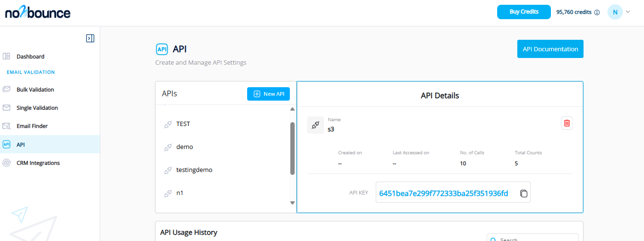Collapse the sidebar with the panel toggle icon

(x=90, y=38)
